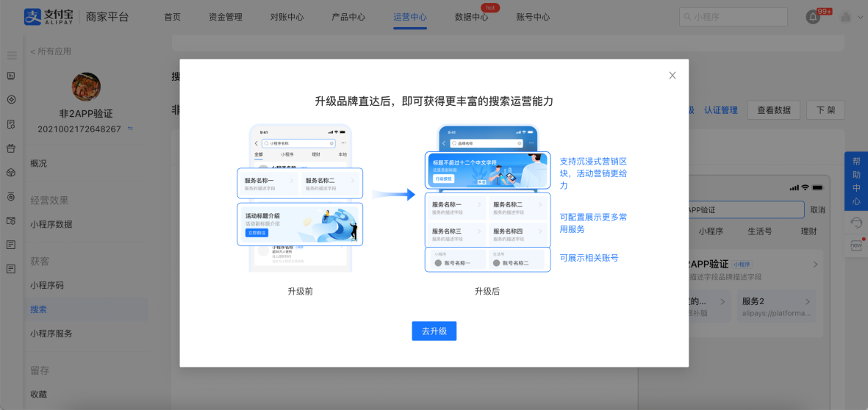Click the 可配置展示更多常用服务 description text
868x410 pixels.
point(593,223)
